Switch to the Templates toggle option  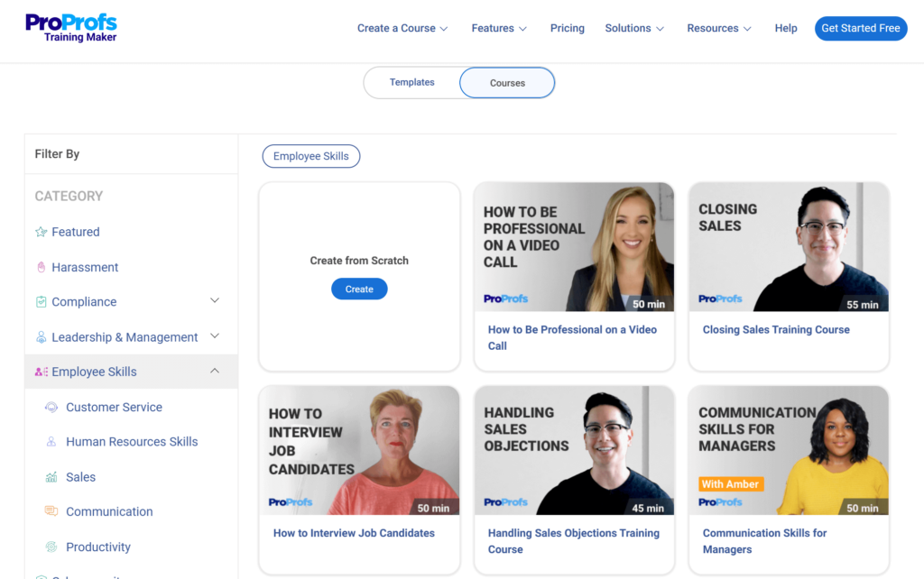pos(411,82)
